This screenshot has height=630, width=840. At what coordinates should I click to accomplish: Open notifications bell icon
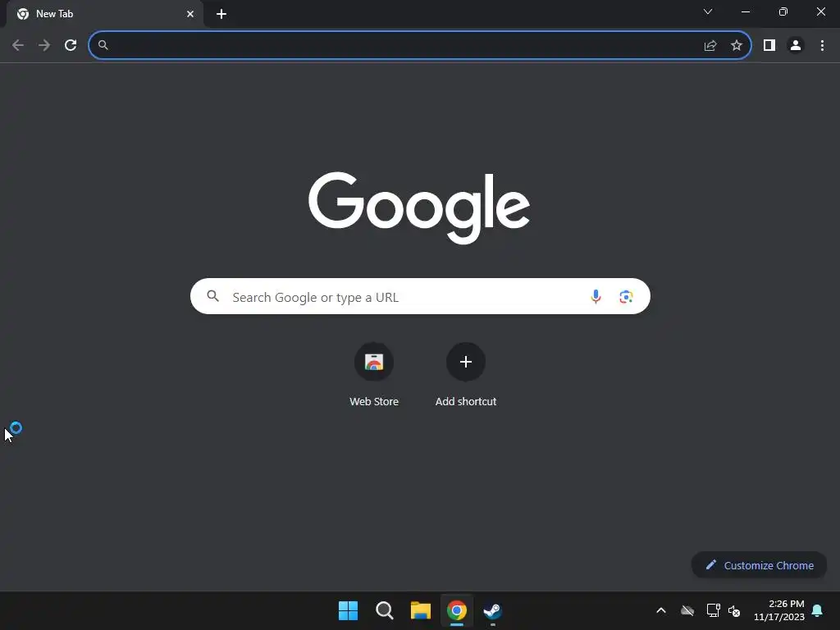pyautogui.click(x=818, y=610)
